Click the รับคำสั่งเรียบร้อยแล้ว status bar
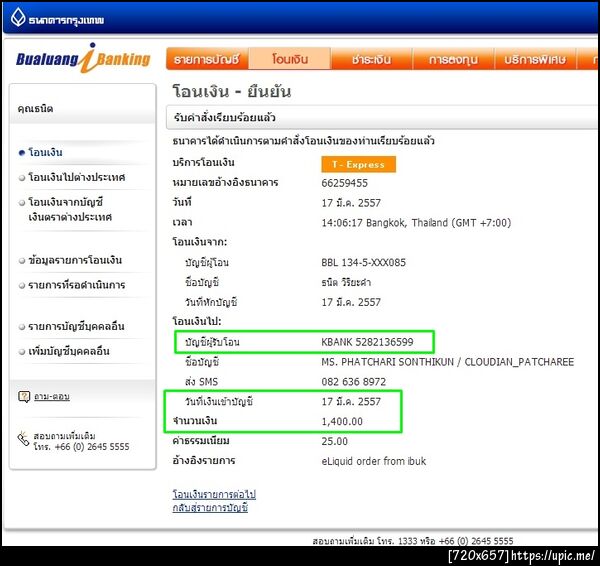Screen dimensions: 600x566 point(382,117)
